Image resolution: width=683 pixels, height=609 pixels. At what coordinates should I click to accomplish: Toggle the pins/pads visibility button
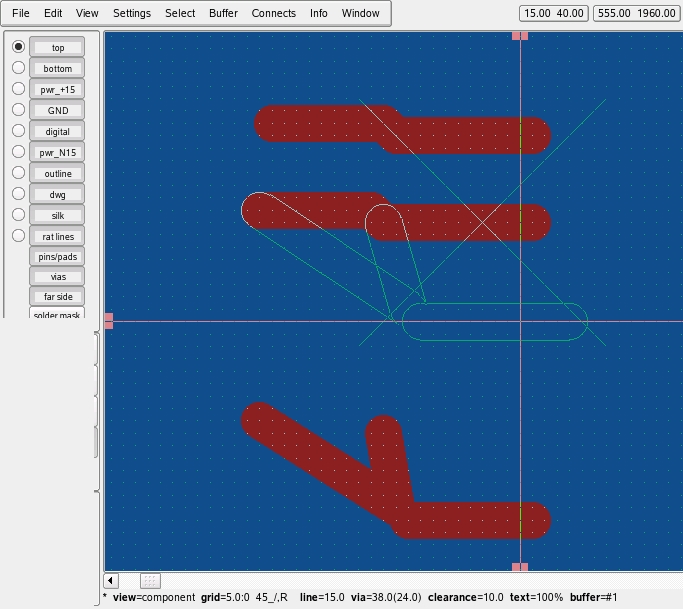tap(58, 257)
